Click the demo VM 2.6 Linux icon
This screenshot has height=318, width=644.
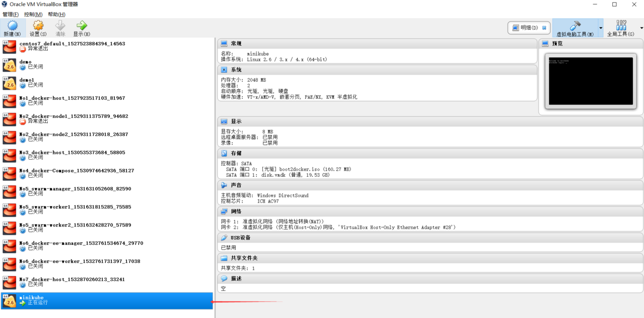[9, 65]
